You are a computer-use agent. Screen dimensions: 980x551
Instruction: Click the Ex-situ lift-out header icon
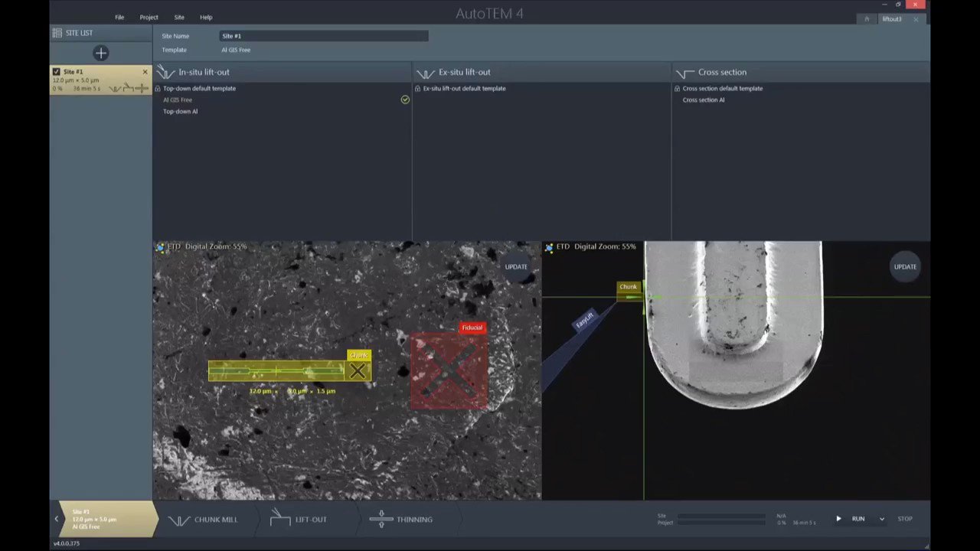pyautogui.click(x=425, y=73)
